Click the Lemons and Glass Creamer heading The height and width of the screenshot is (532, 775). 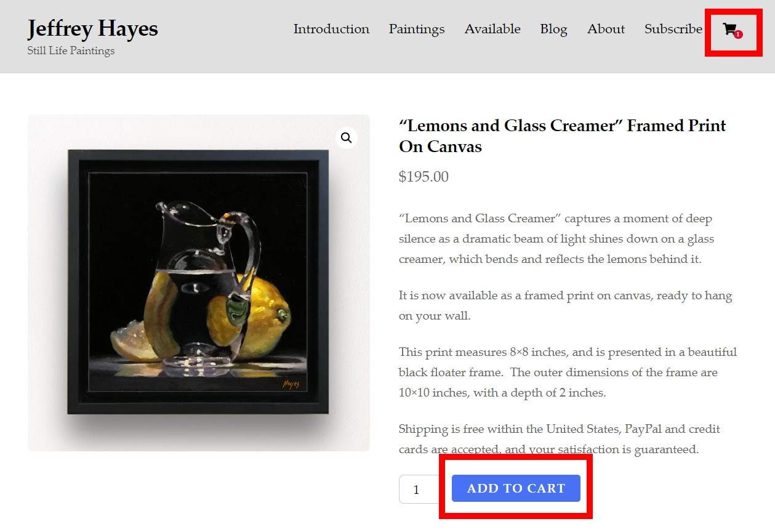[562, 135]
